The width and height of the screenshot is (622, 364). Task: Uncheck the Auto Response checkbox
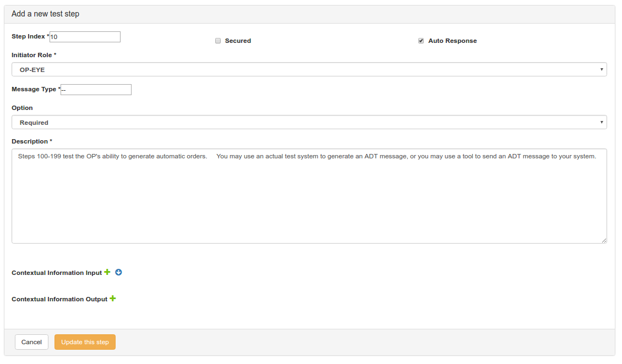point(421,41)
